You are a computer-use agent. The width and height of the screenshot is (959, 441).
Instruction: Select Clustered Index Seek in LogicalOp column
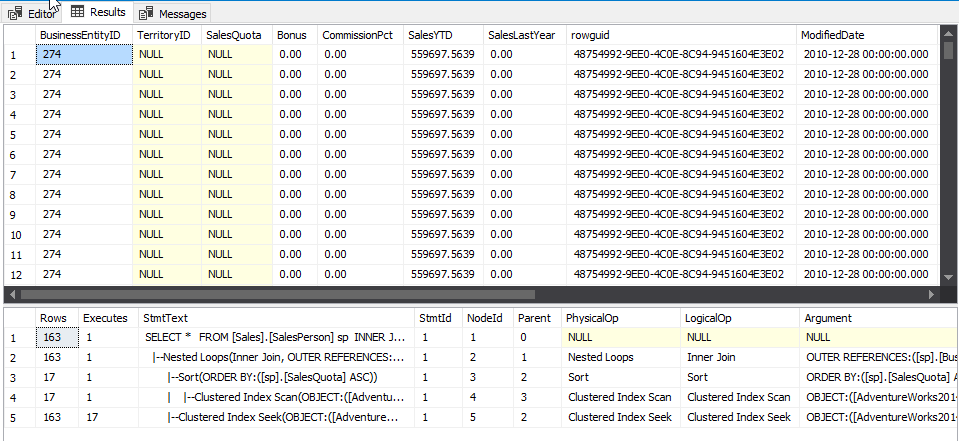click(x=739, y=418)
